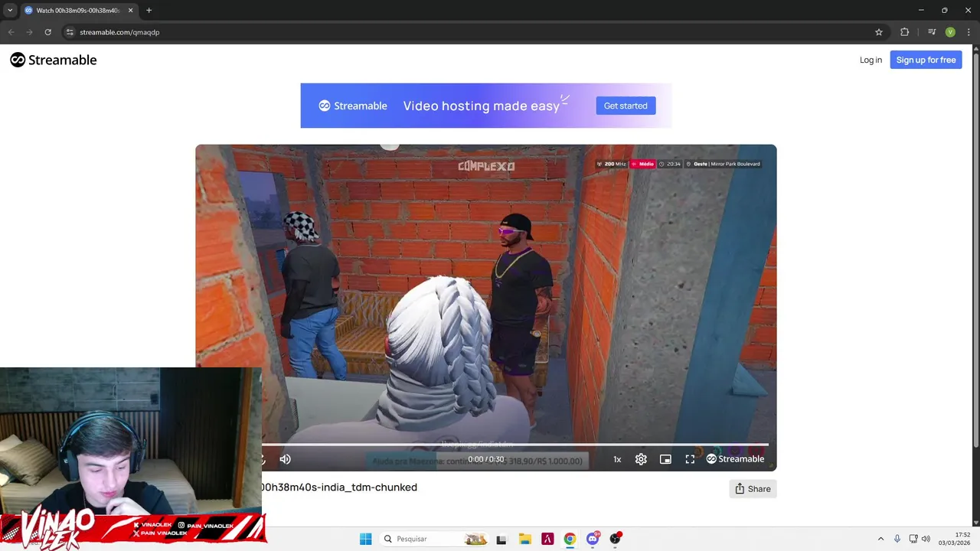Screen dimensions: 980x551
Task: Show hidden system tray icons
Action: [x=880, y=539]
